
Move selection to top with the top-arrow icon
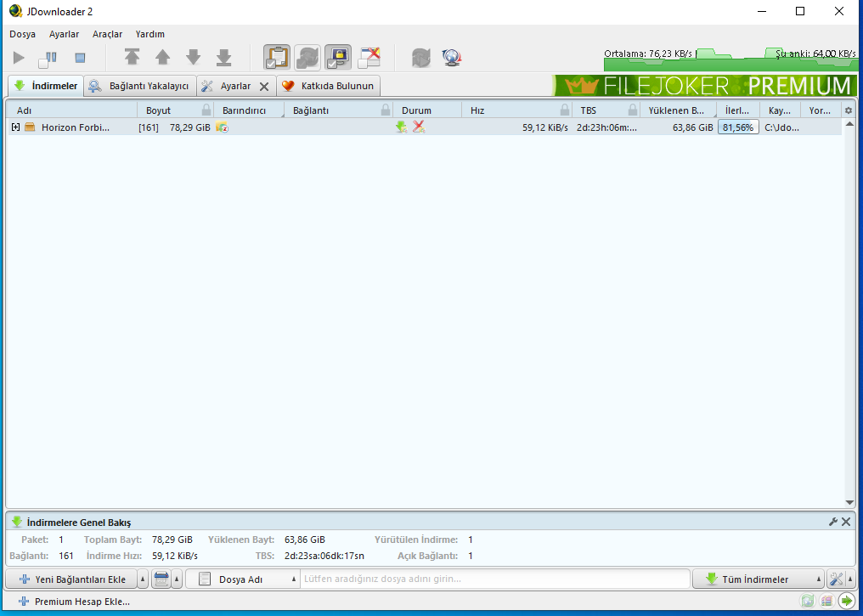[132, 58]
